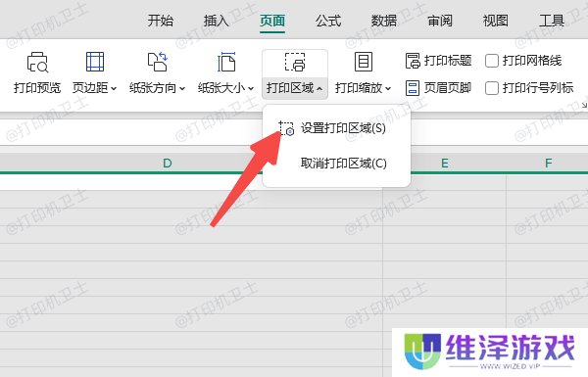Screen dimensions: 588x377
Task: Switch to the 插入 tab
Action: point(217,21)
